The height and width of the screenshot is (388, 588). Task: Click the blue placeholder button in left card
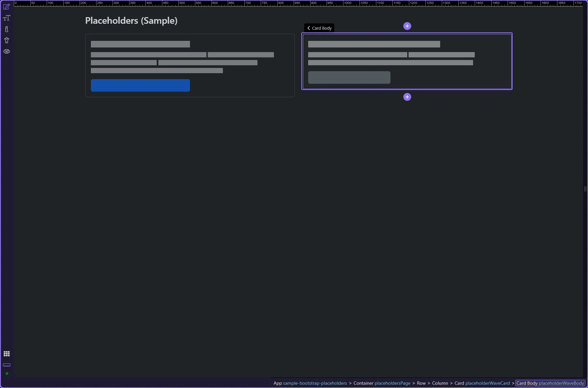[x=140, y=85]
